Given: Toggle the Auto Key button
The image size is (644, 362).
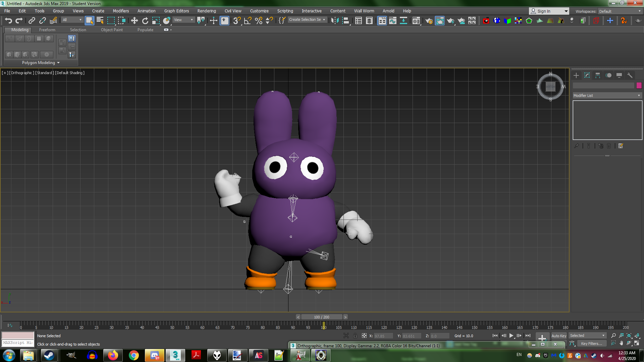Looking at the screenshot, I should coord(559,336).
